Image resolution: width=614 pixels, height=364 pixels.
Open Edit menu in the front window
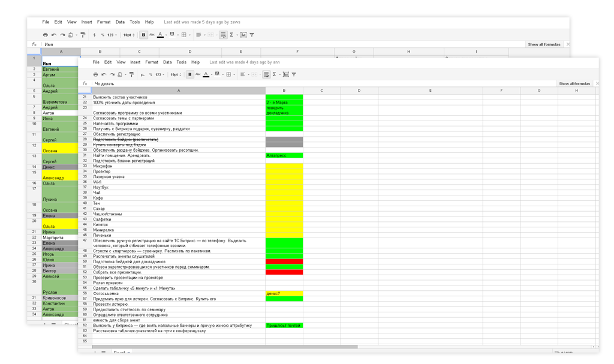tap(108, 62)
